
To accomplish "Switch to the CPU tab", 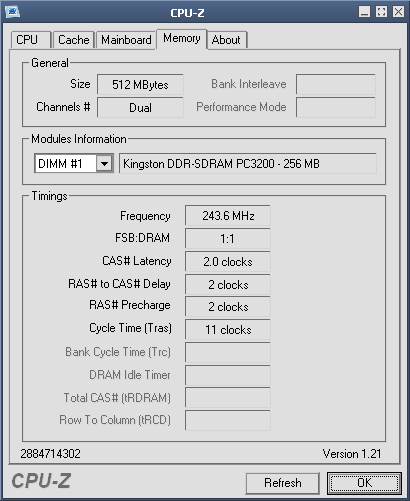I will coord(30,40).
